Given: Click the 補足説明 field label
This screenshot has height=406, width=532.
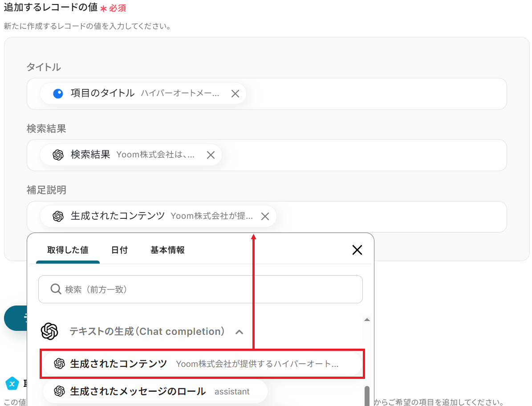Looking at the screenshot, I should click(46, 190).
